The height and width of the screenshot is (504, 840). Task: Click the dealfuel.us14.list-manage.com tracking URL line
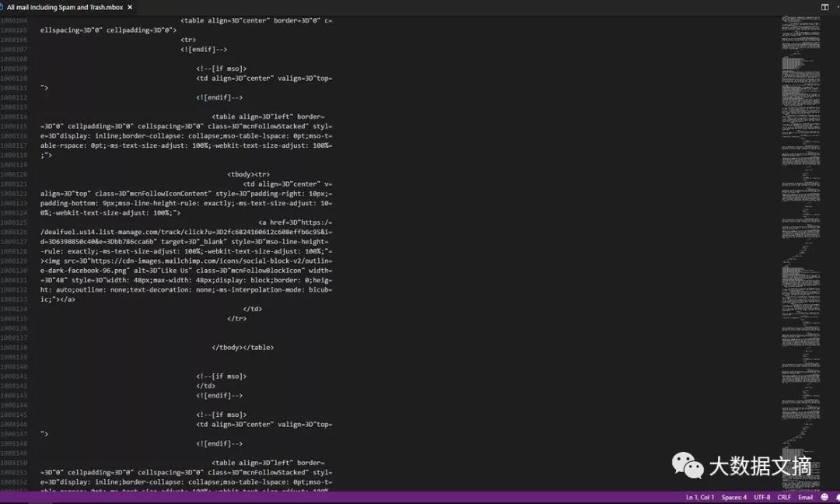[186, 232]
